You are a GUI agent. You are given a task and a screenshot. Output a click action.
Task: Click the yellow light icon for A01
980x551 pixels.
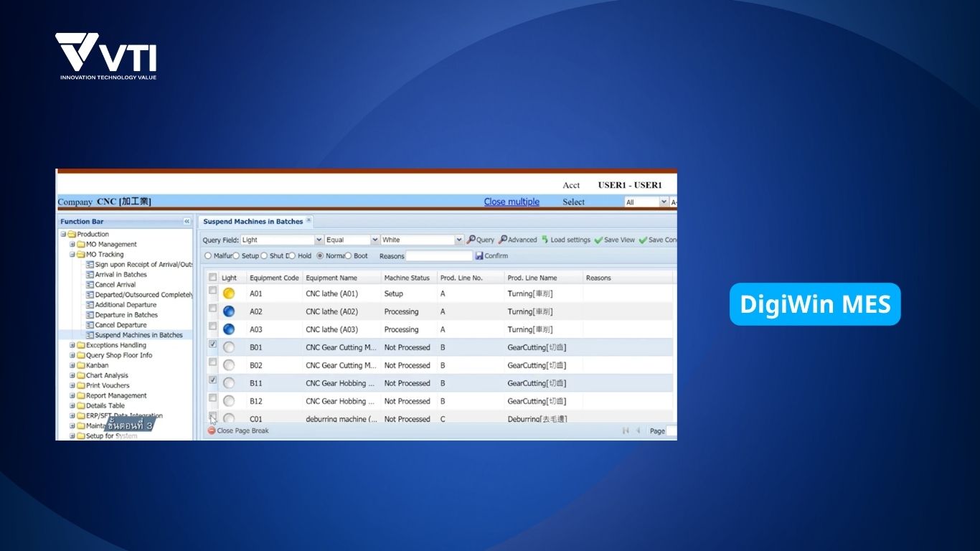pyautogui.click(x=229, y=293)
